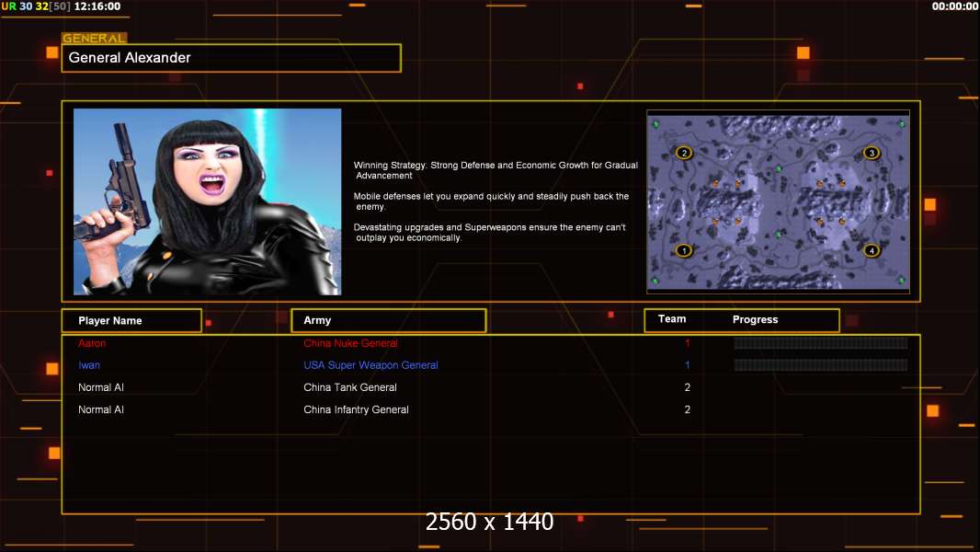Click start position marker 4 on minimap

[x=872, y=250]
